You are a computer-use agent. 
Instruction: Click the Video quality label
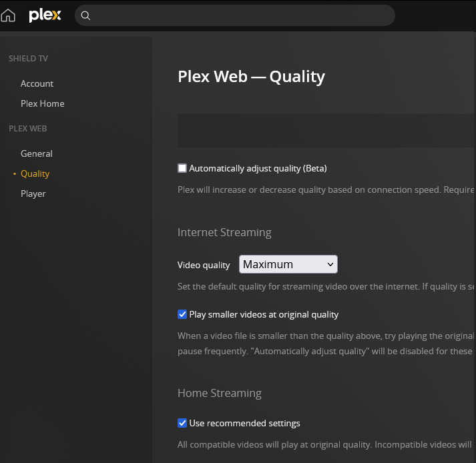(204, 265)
